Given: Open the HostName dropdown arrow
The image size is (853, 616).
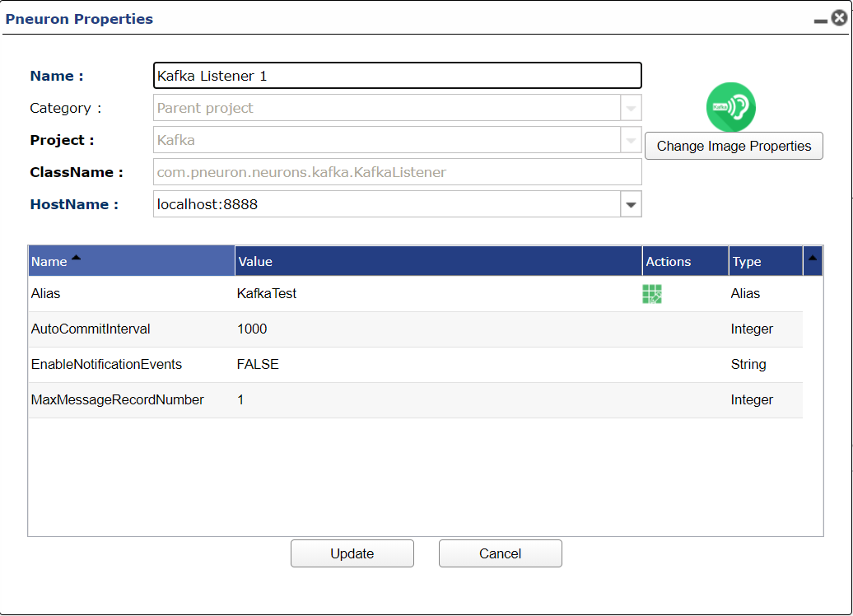Looking at the screenshot, I should point(631,204).
